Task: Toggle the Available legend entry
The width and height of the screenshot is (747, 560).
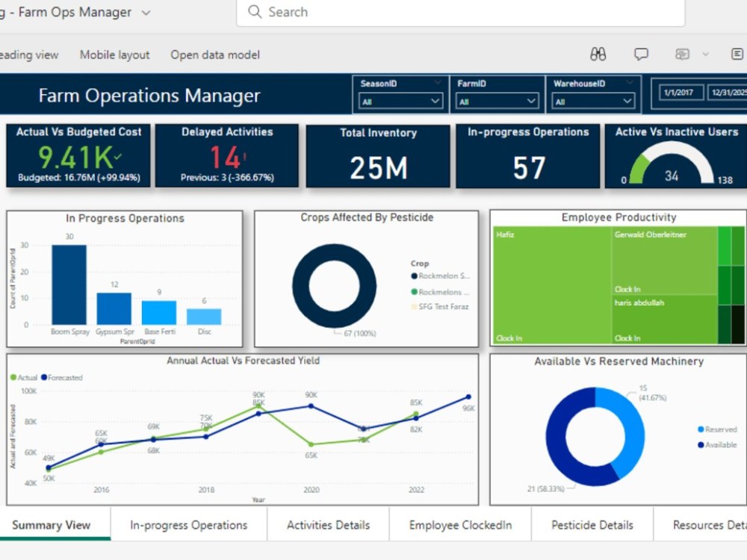Action: click(717, 445)
